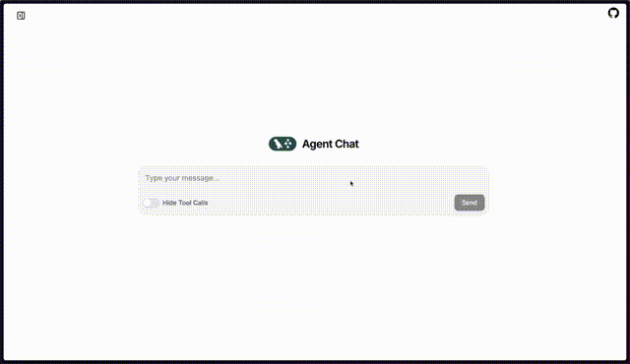Toggle the Hide Tool Calls switch
The width and height of the screenshot is (630, 364).
[151, 203]
